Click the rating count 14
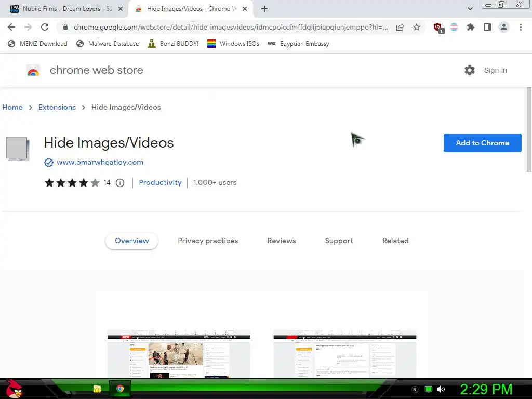The width and height of the screenshot is (532, 399). pos(107,182)
